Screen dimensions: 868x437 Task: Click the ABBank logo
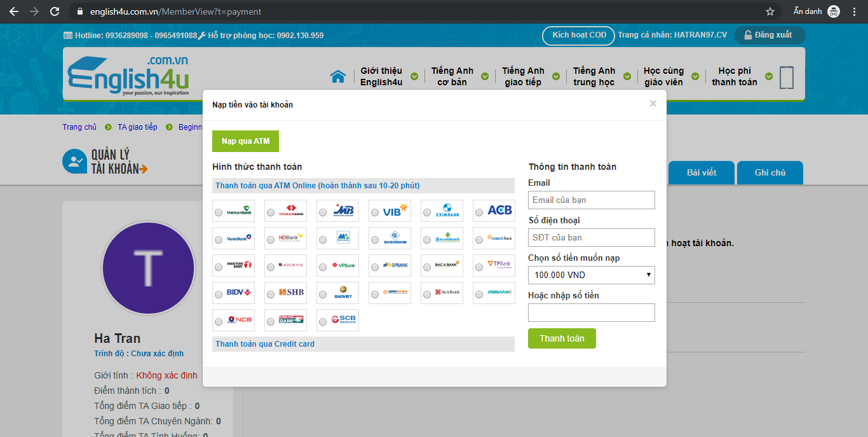tap(501, 292)
